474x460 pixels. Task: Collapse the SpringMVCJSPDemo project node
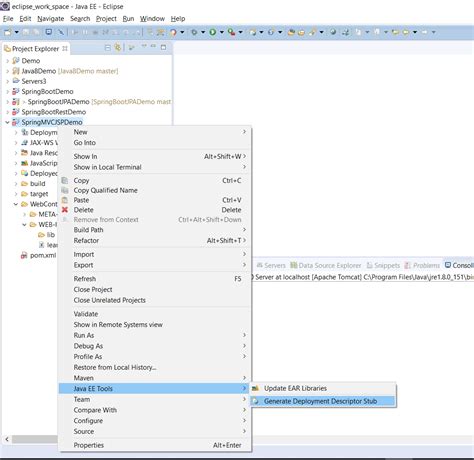[7, 122]
